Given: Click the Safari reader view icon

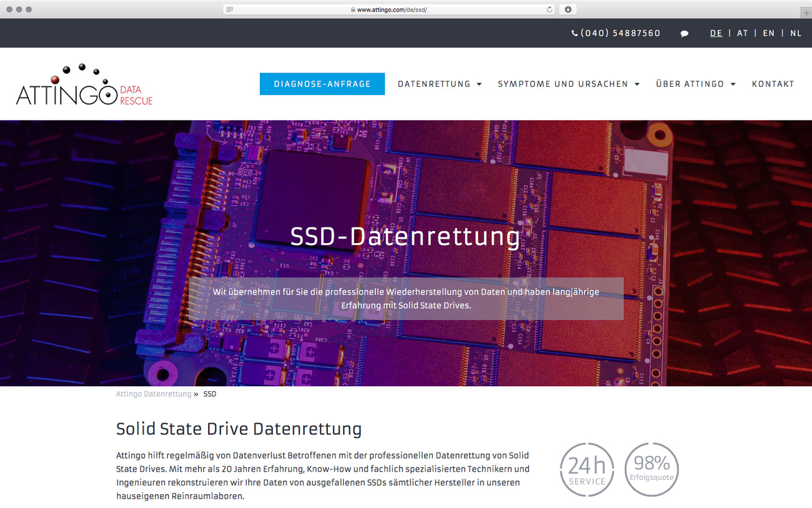Looking at the screenshot, I should (x=230, y=9).
